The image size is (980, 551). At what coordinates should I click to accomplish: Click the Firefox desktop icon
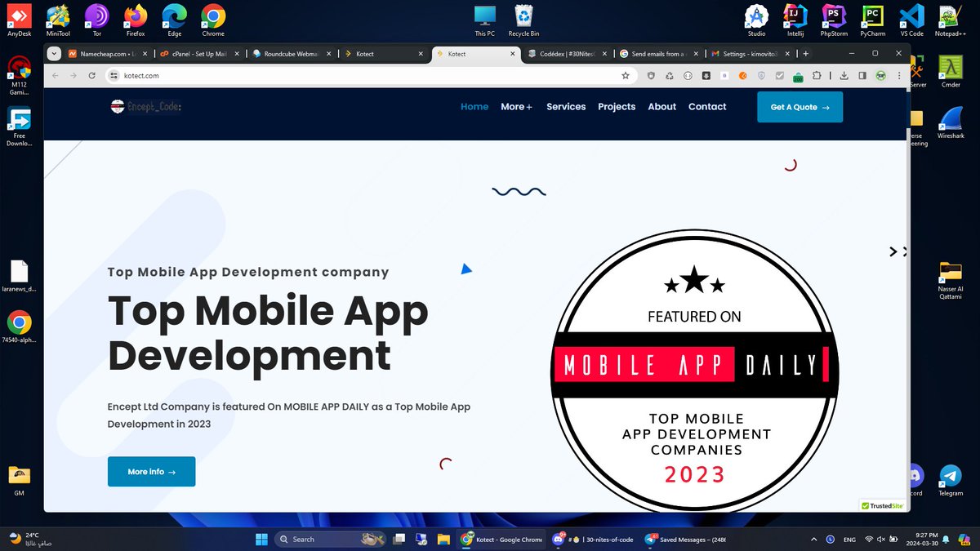click(x=135, y=15)
